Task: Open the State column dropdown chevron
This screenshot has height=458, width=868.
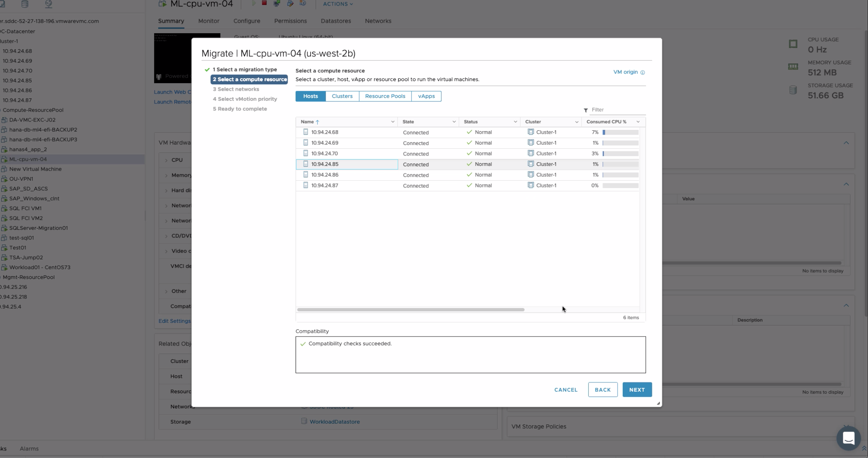Action: 454,122
